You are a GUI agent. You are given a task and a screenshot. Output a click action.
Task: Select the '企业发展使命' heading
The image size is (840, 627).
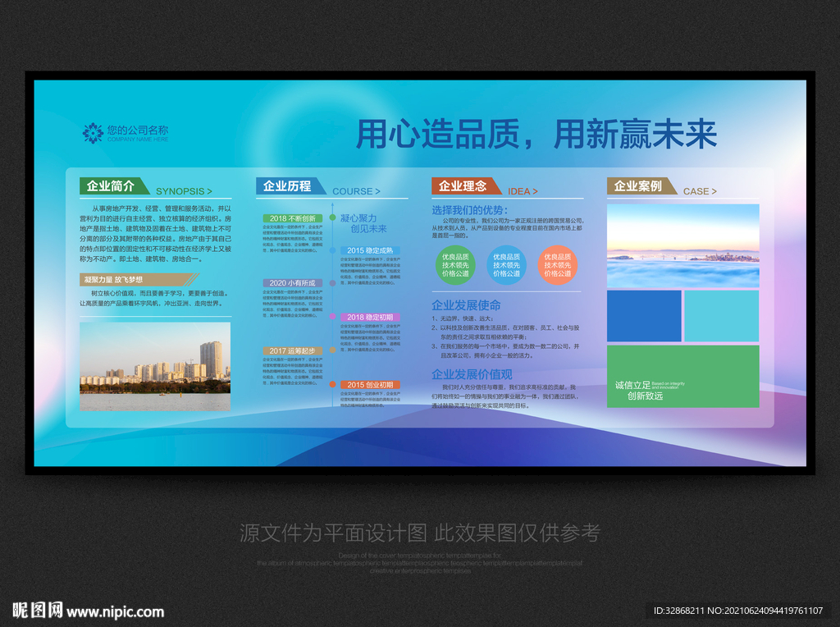click(466, 305)
